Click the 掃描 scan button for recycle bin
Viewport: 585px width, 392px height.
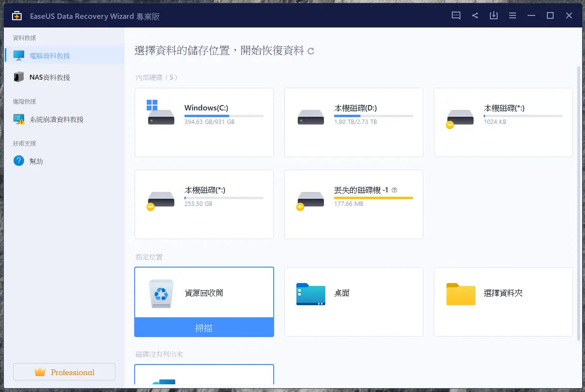coord(204,327)
